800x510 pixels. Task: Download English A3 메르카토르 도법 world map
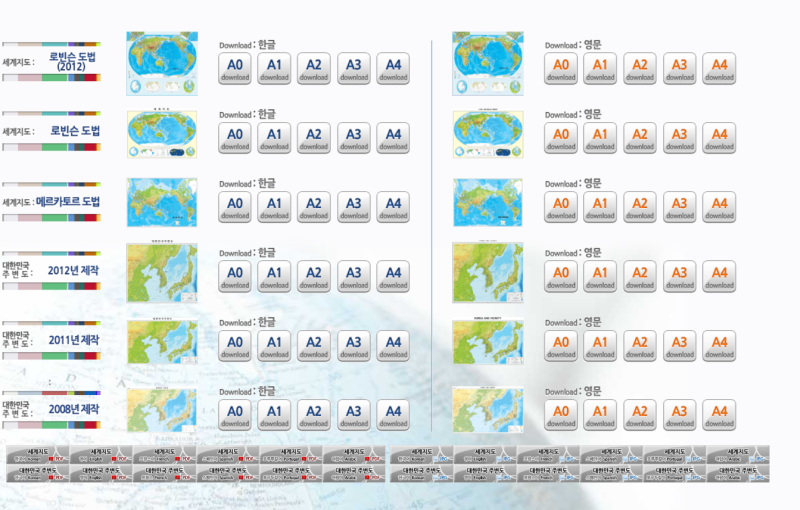[680, 207]
